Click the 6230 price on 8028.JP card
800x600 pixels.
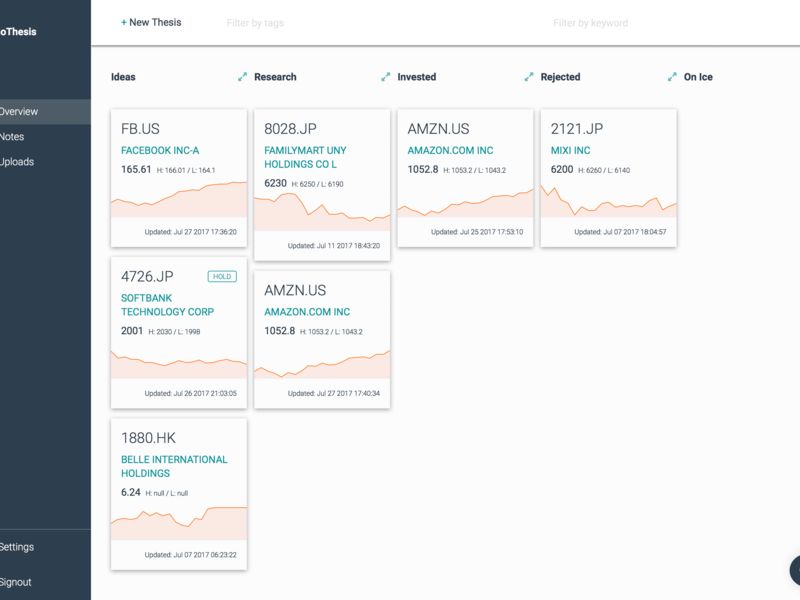[x=276, y=183]
